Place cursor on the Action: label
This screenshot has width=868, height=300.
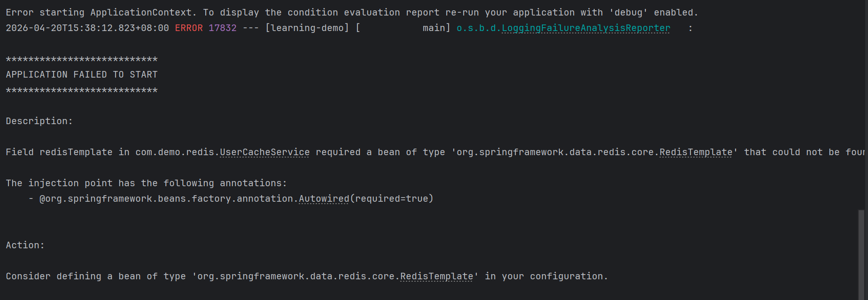(x=25, y=245)
